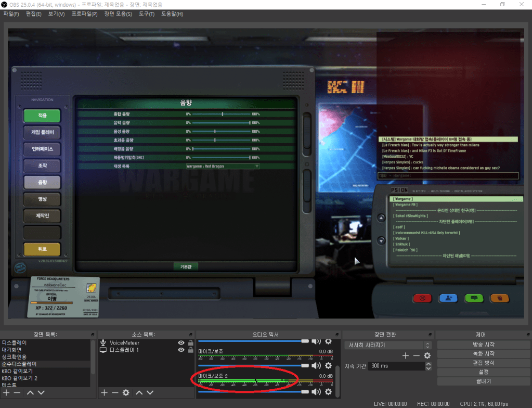Viewport: 532px width, 408px height.
Task: Mute the 마이크/보조 2 audio channel
Action: pos(316,391)
